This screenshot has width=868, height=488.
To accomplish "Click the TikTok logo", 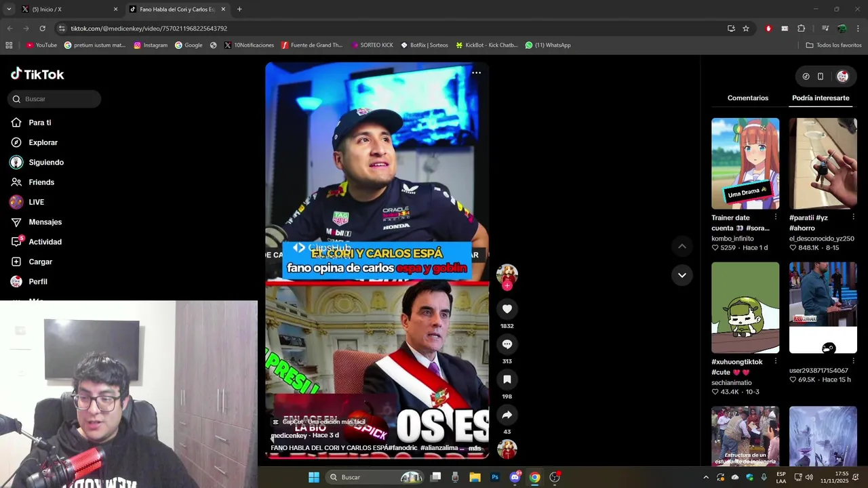I will (x=37, y=74).
